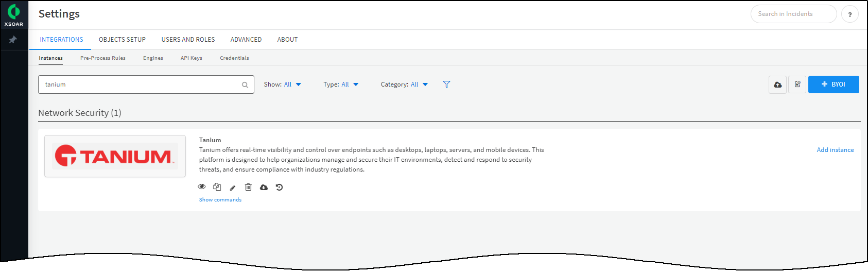Duplicate the Tanium integration

pos(217,187)
